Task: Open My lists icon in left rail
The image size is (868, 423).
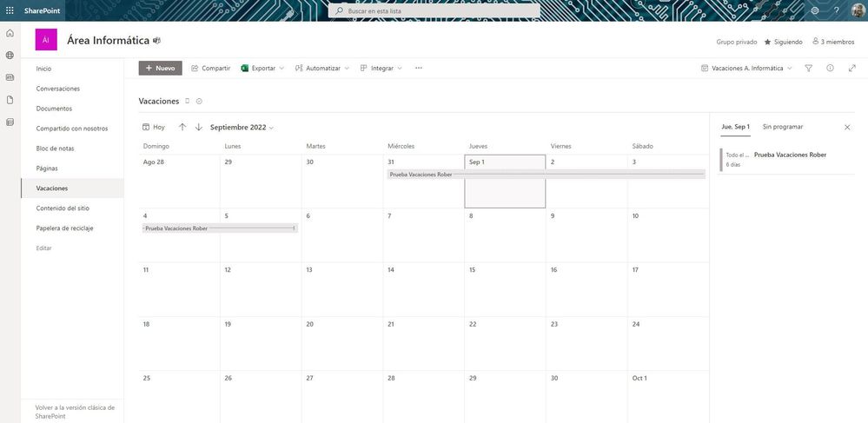Action: click(x=10, y=122)
